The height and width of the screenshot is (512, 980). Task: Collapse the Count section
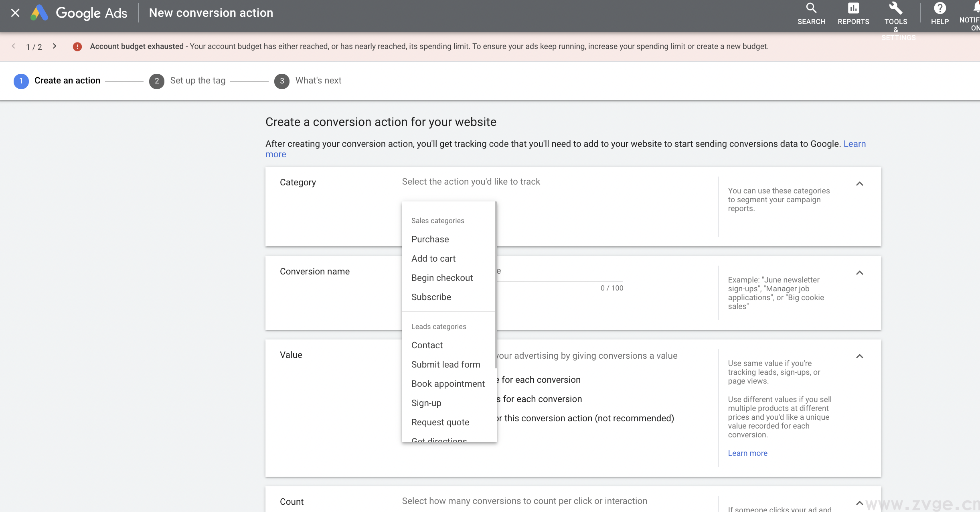coord(859,503)
